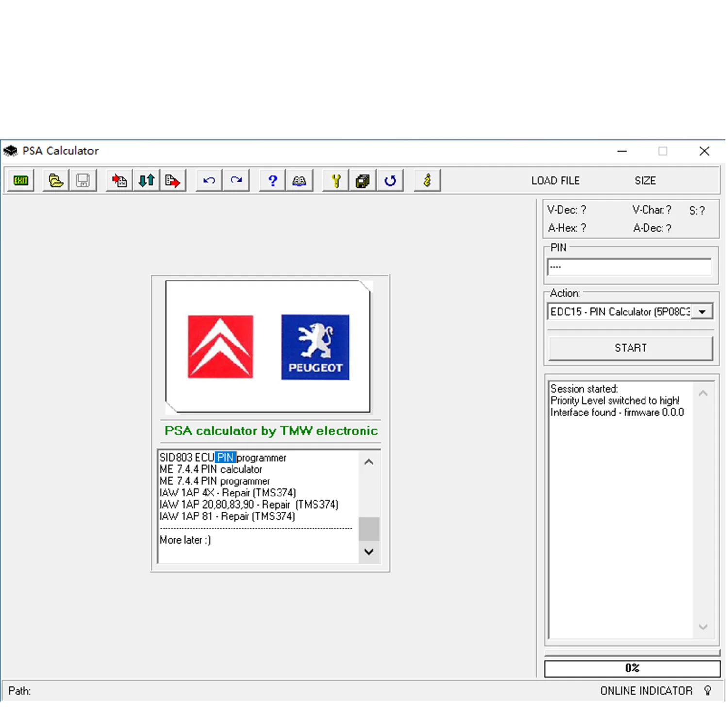Click the stacked floppy disks icon
The width and height of the screenshot is (728, 728).
coord(363,181)
